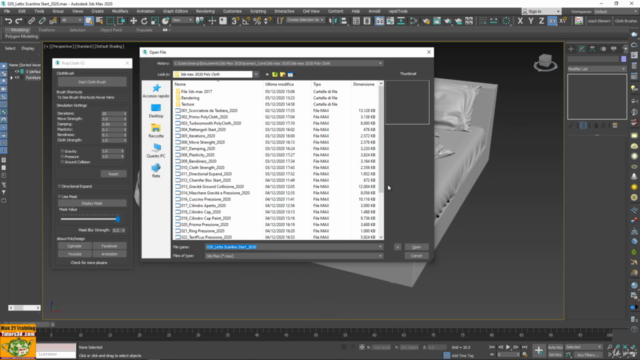640x360 pixels.
Task: Restrict to Z axis constraint
Action: [x=541, y=21]
